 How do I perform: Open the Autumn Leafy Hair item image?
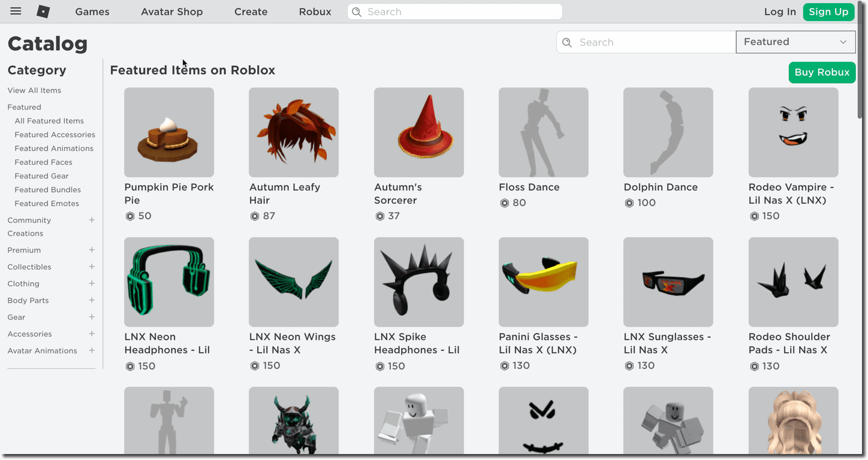pyautogui.click(x=294, y=132)
